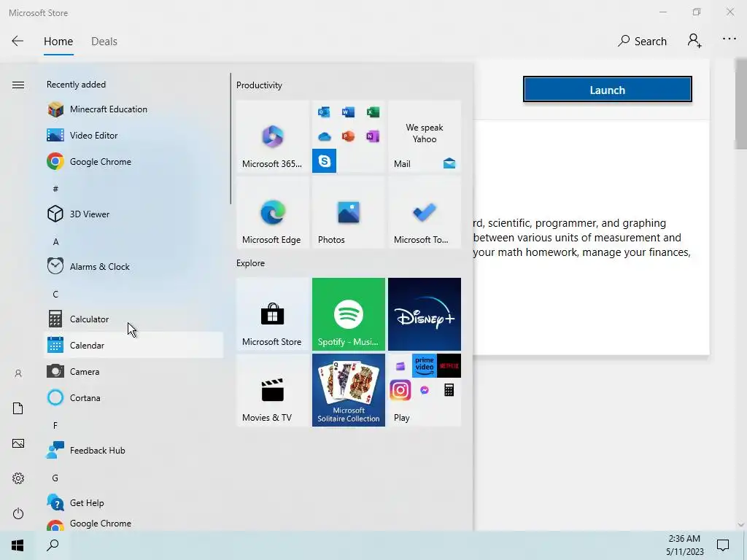
Task: Click the Recently added heading
Action: click(x=76, y=85)
